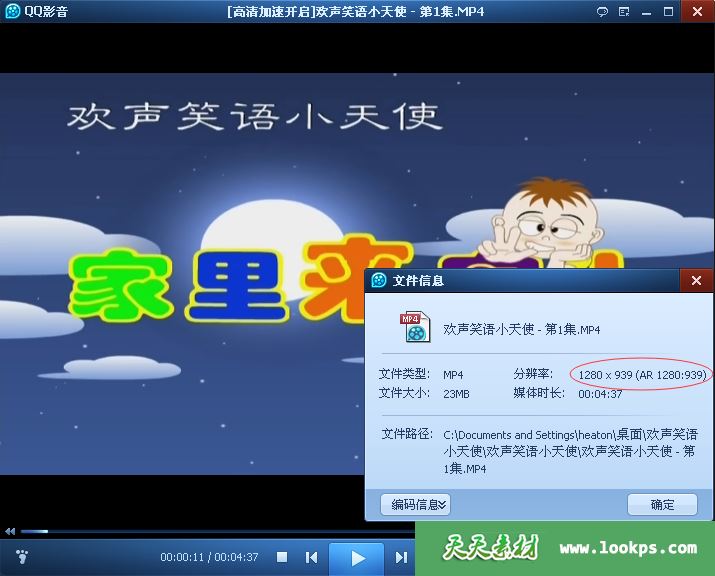Click the play button
Viewport: 715px width, 576px height.
click(356, 557)
